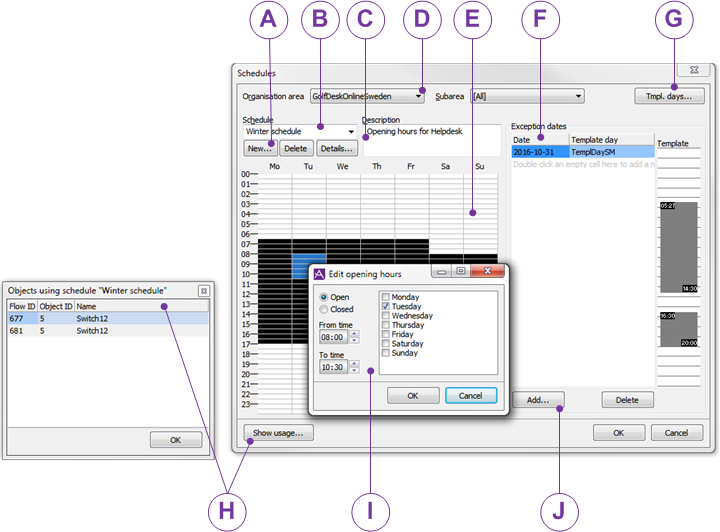Close the Objects using schedule panel
This screenshot has width=720, height=532.
tap(203, 291)
